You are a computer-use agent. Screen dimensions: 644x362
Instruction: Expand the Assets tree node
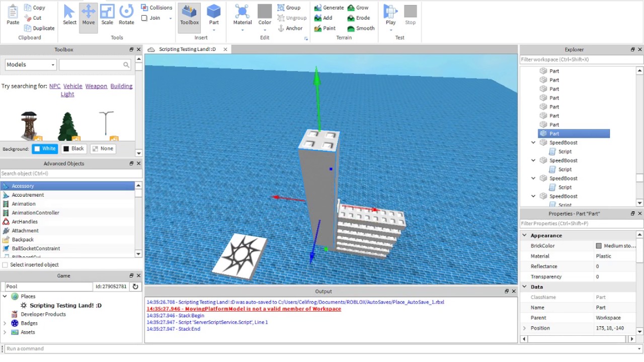6,332
